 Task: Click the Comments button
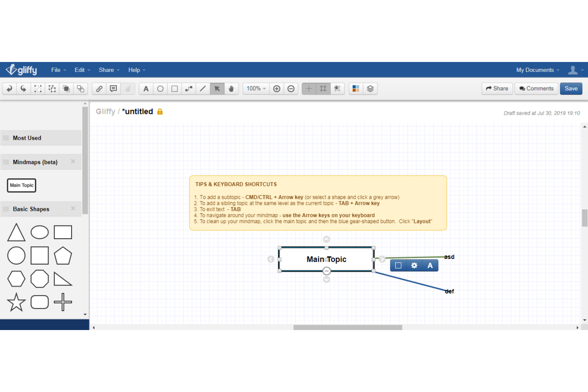tap(536, 89)
